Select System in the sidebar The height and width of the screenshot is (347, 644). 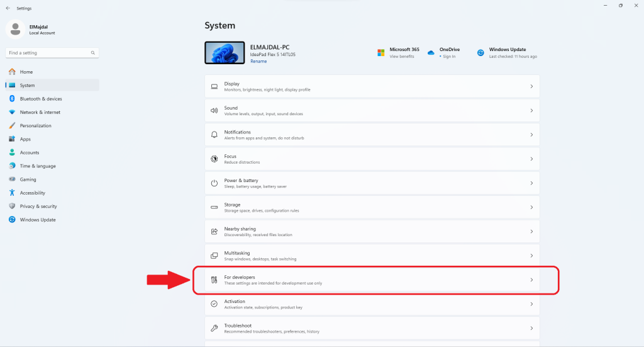tap(52, 85)
